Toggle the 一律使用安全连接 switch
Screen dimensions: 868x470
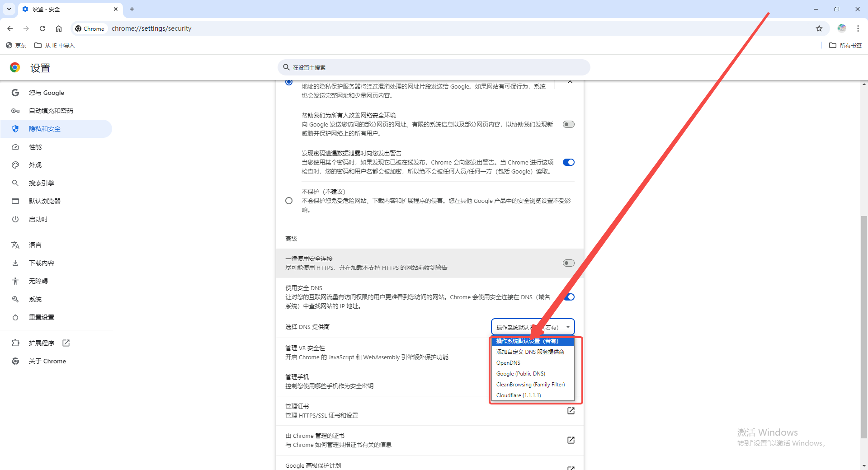(x=569, y=263)
